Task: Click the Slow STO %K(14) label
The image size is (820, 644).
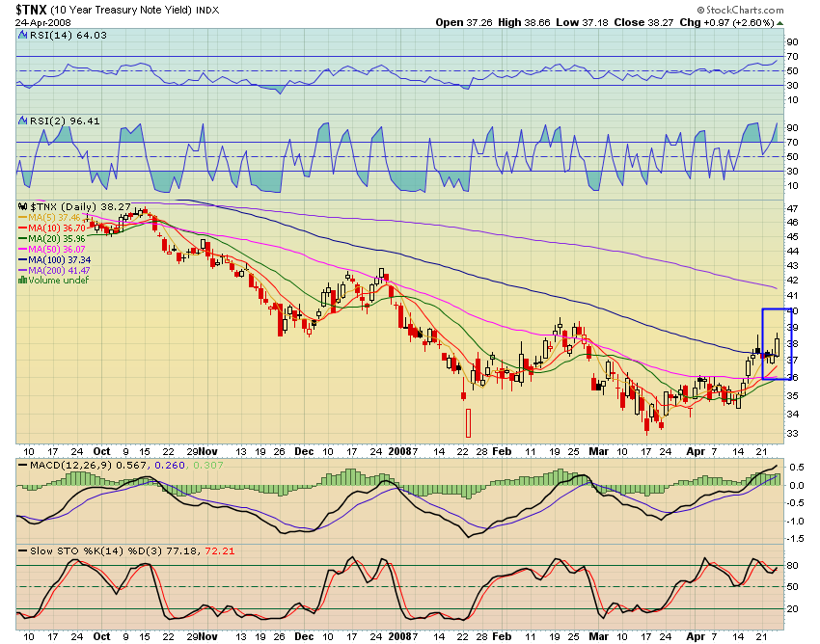Action: coord(72,549)
